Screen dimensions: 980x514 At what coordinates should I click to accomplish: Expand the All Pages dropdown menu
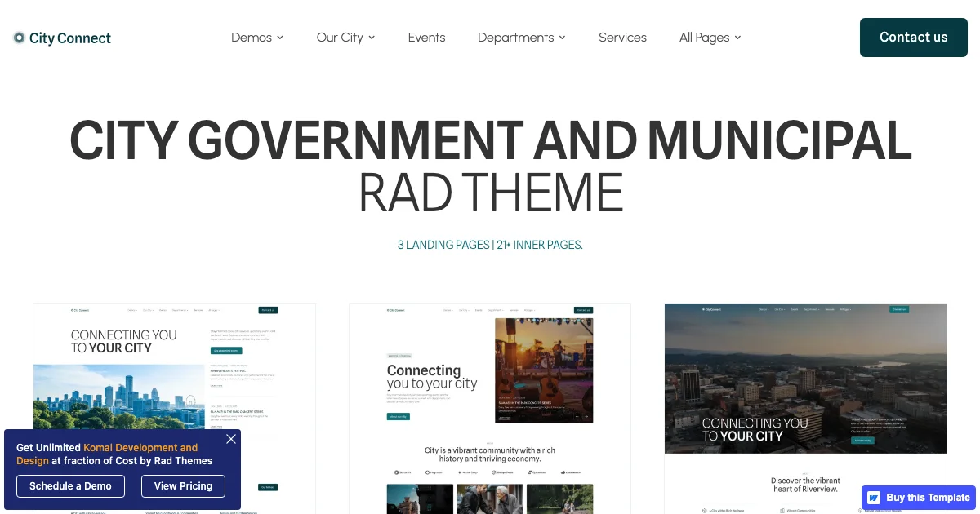tap(710, 38)
